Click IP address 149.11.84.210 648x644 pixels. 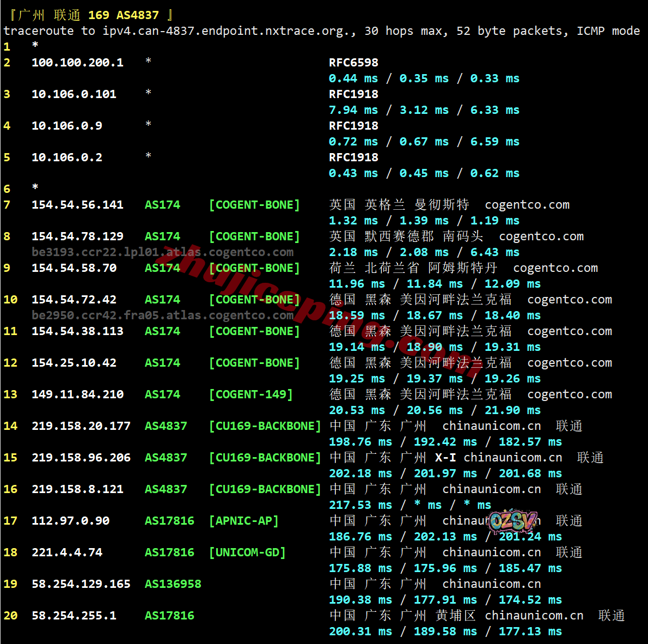click(77, 394)
